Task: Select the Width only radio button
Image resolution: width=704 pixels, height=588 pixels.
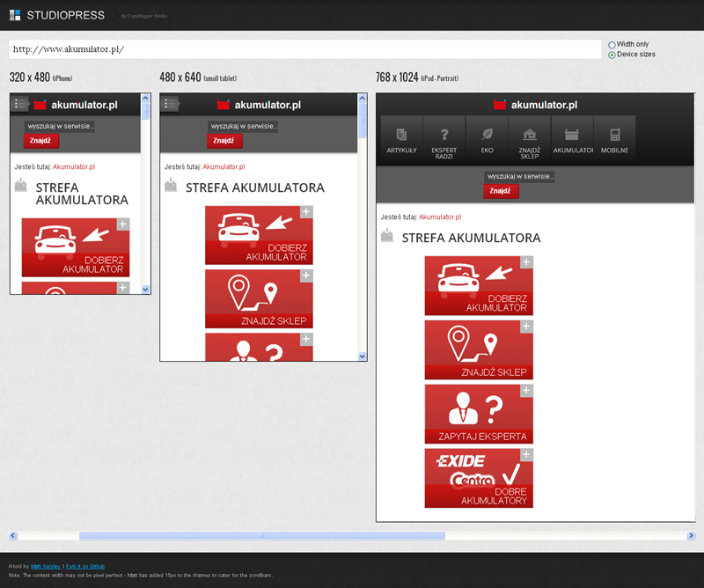Action: 612,44
